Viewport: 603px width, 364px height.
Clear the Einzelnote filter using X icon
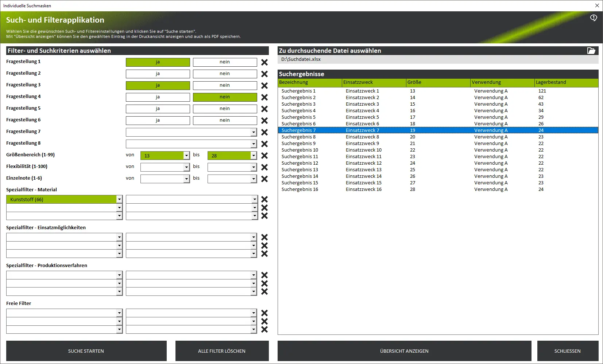(x=264, y=179)
